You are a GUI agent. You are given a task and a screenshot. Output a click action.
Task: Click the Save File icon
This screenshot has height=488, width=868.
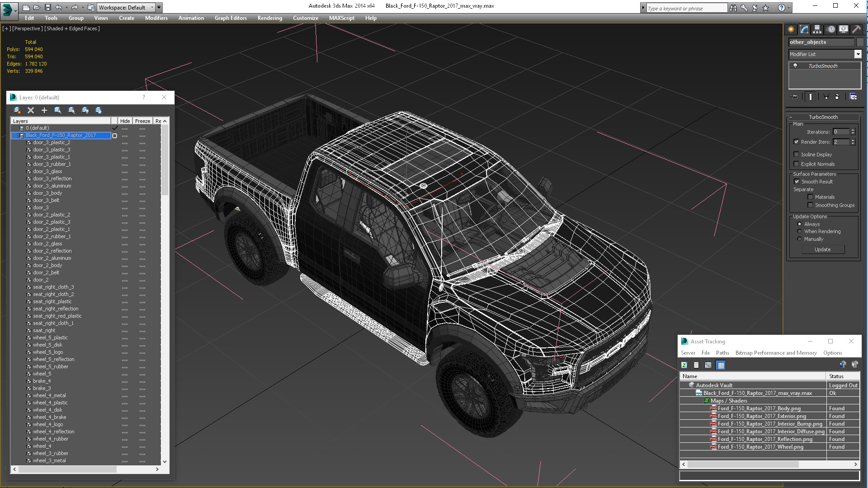tap(47, 7)
